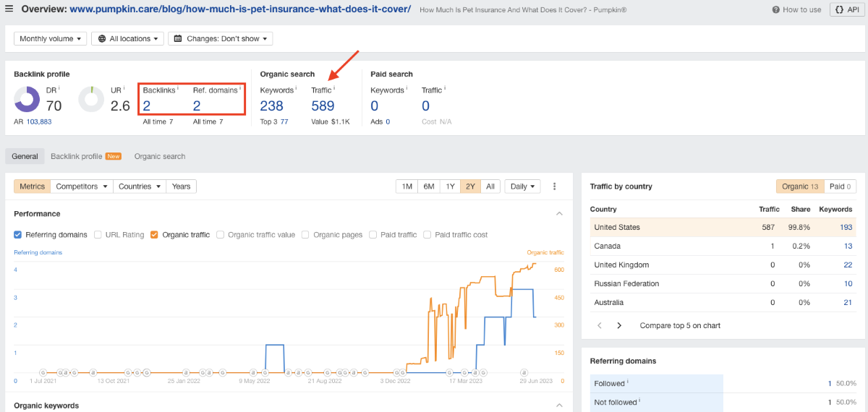
Task: Open the Competitors dropdown
Action: [x=82, y=186]
